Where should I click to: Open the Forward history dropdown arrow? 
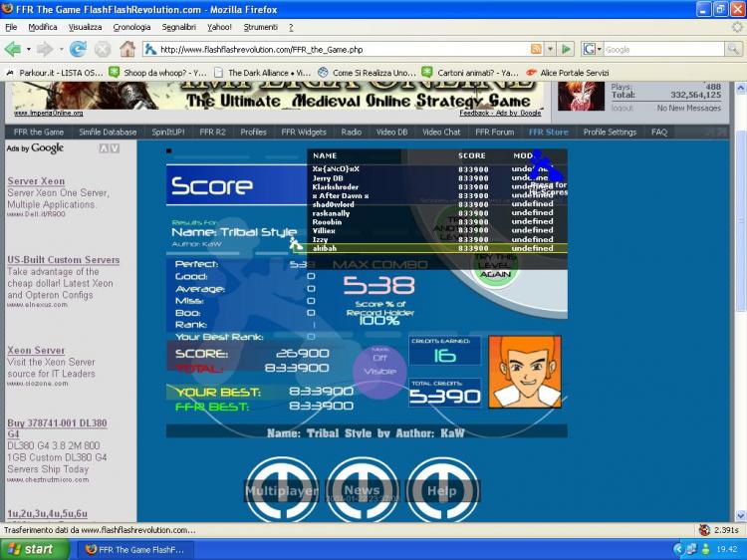[61, 49]
